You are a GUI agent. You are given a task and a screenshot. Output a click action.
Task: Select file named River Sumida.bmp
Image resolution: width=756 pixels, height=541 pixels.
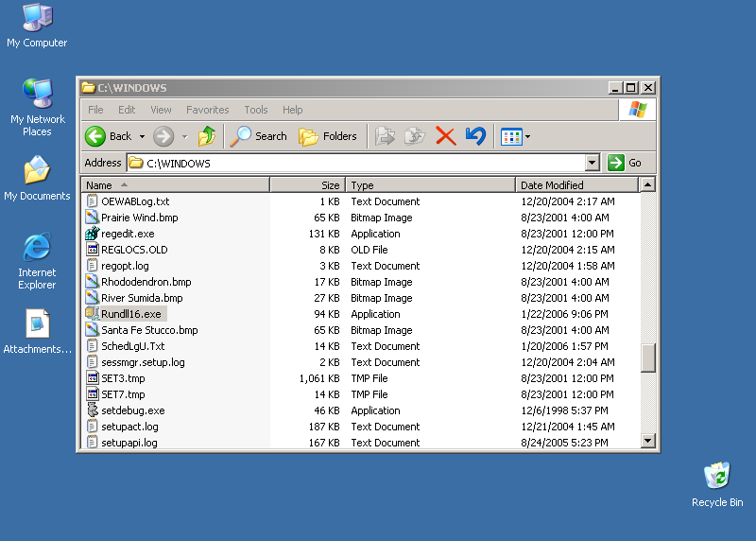pyautogui.click(x=142, y=298)
